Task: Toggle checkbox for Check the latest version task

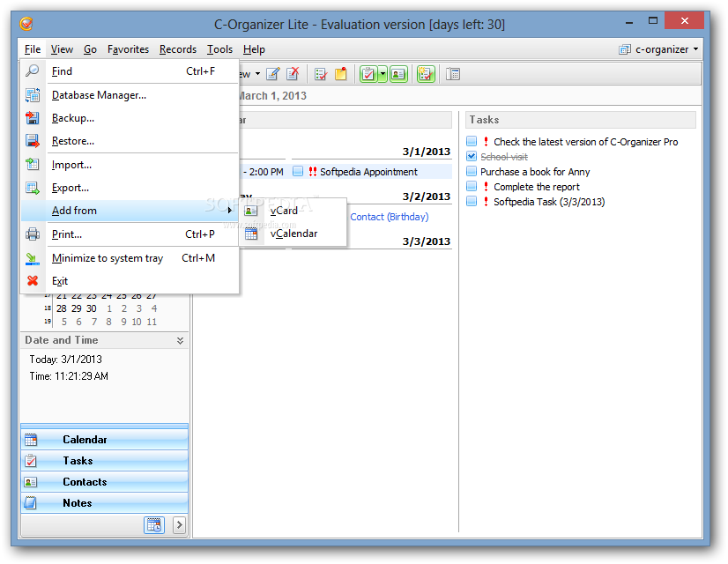Action: tap(472, 141)
